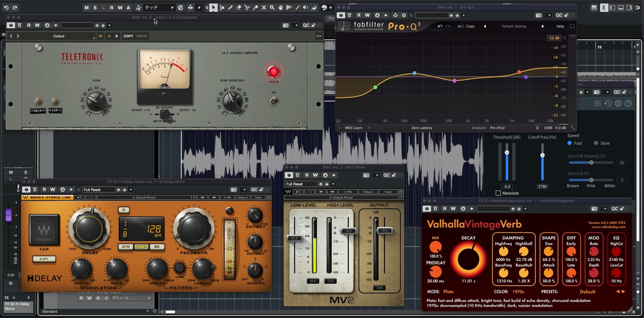Toggle global Mute M in toolbar
The image size is (644, 318).
87,8
